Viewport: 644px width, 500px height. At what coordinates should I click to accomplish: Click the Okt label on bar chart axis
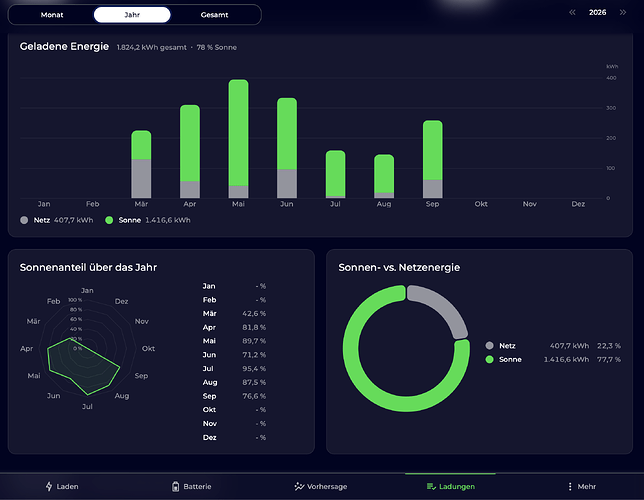point(481,204)
